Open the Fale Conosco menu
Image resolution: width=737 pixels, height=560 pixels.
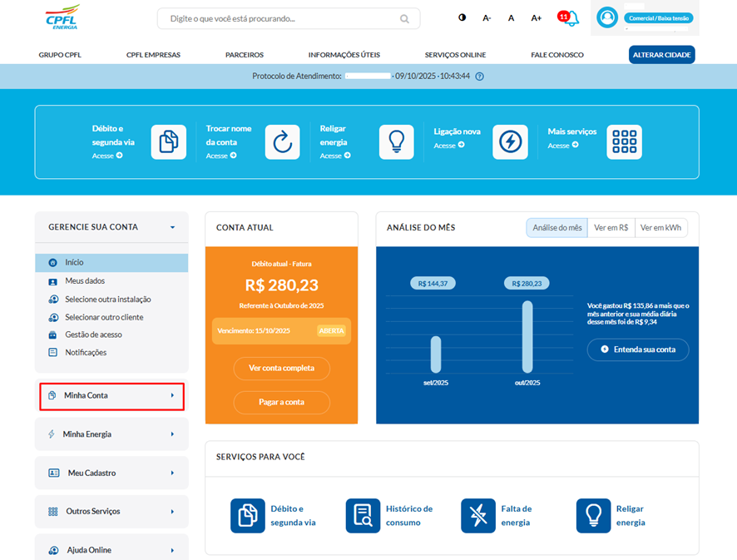(x=556, y=55)
